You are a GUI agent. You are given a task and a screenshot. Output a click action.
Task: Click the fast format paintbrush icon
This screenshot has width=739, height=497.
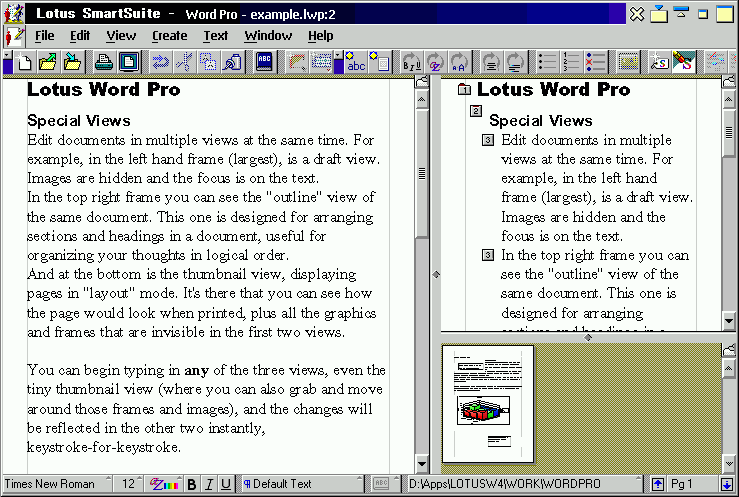683,62
